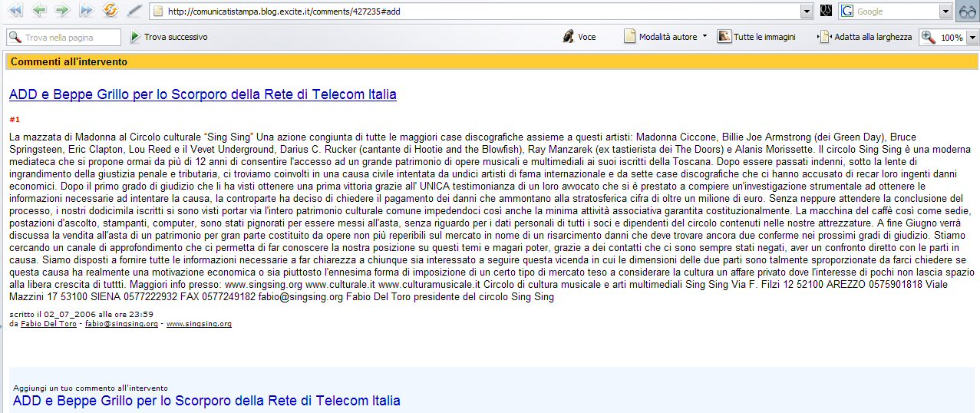The height and width of the screenshot is (413, 980).
Task: Go forward with the green right arrow
Action: tap(62, 11)
